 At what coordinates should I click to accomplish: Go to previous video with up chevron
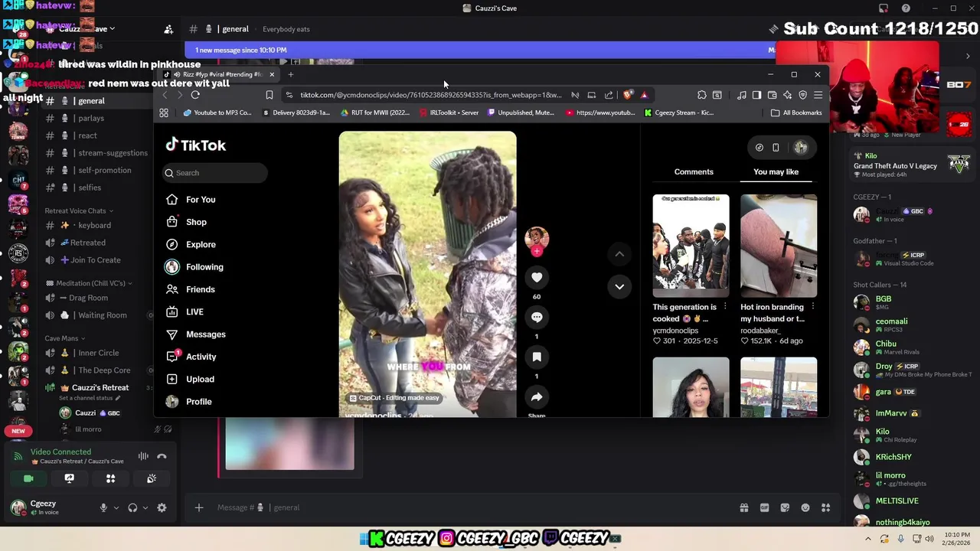click(619, 254)
